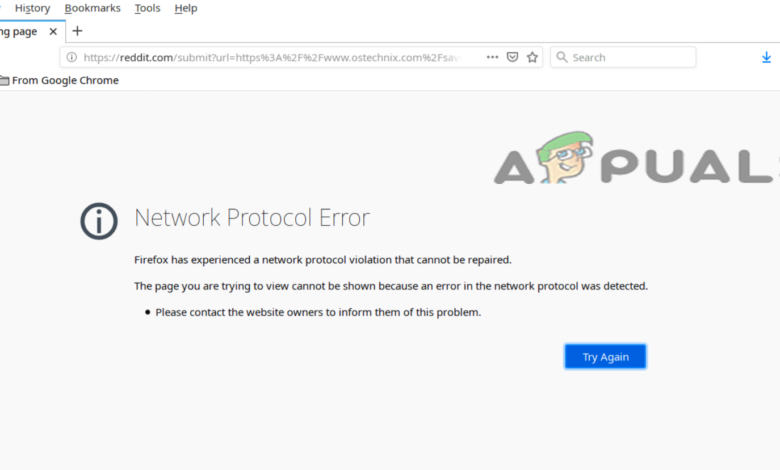The width and height of the screenshot is (780, 470).
Task: Click the search magnifier icon
Action: (x=561, y=58)
